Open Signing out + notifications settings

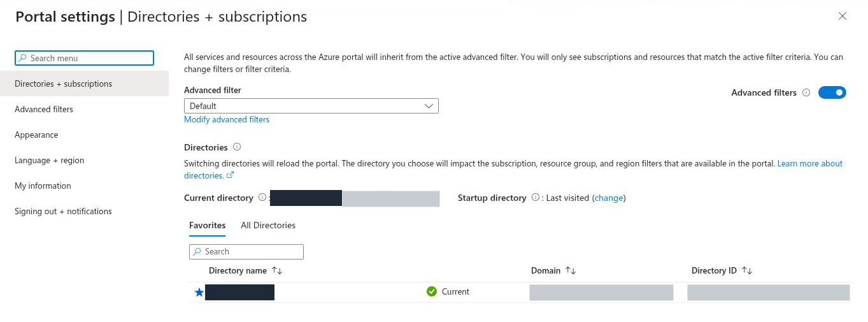(x=63, y=211)
